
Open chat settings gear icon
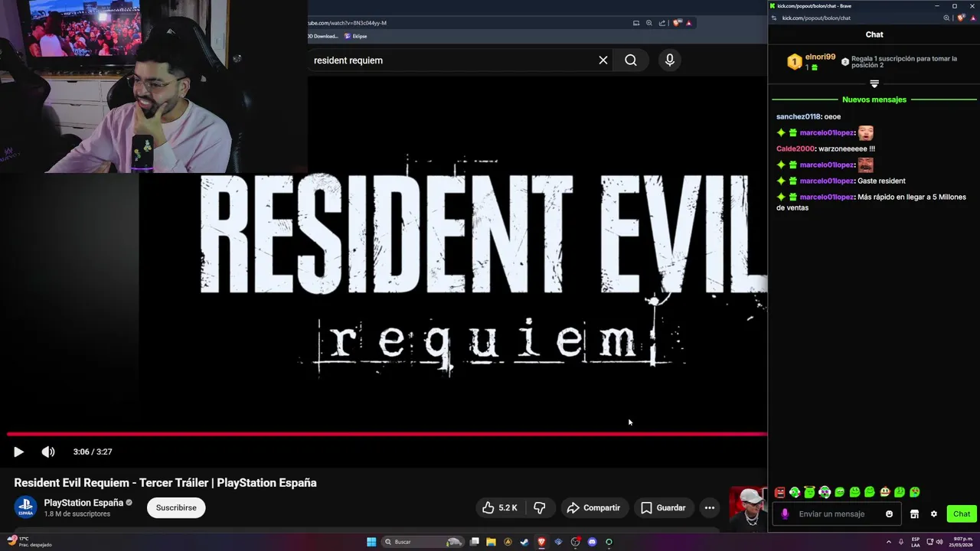point(934,514)
